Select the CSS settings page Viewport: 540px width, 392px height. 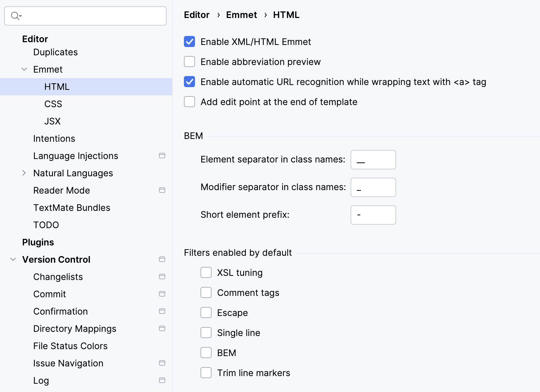click(53, 104)
